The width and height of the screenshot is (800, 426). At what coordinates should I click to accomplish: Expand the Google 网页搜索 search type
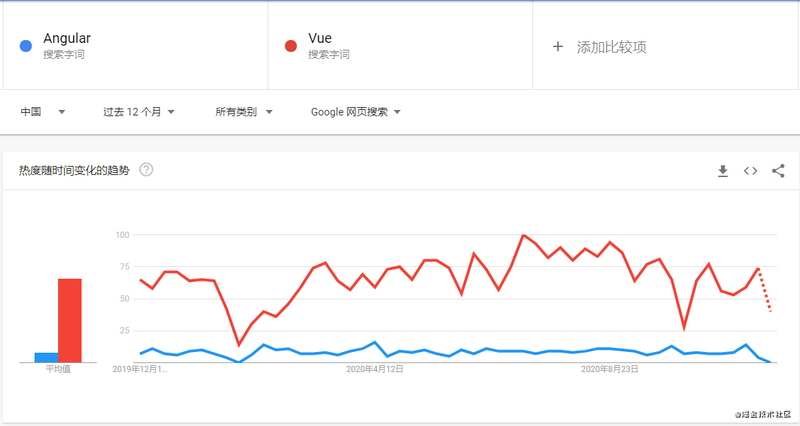point(356,112)
